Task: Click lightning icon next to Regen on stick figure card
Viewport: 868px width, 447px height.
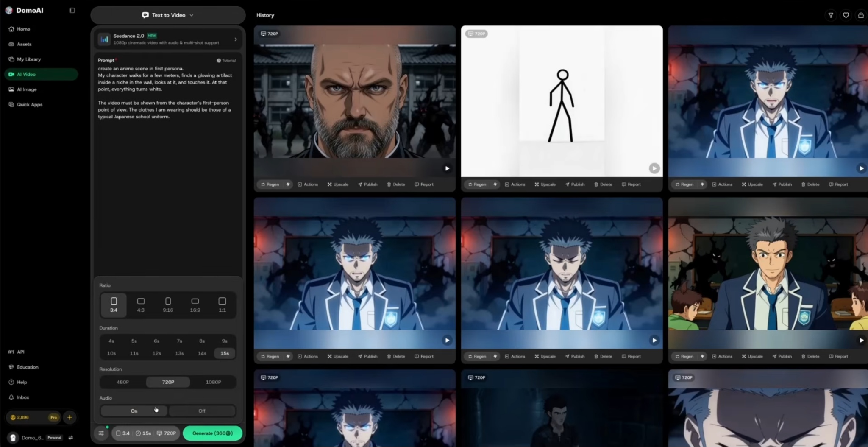Action: tap(495, 184)
